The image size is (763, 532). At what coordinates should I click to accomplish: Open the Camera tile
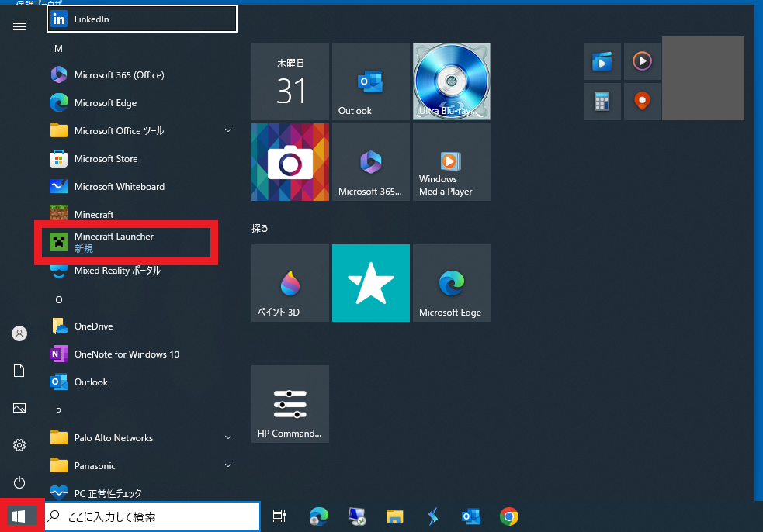click(290, 162)
